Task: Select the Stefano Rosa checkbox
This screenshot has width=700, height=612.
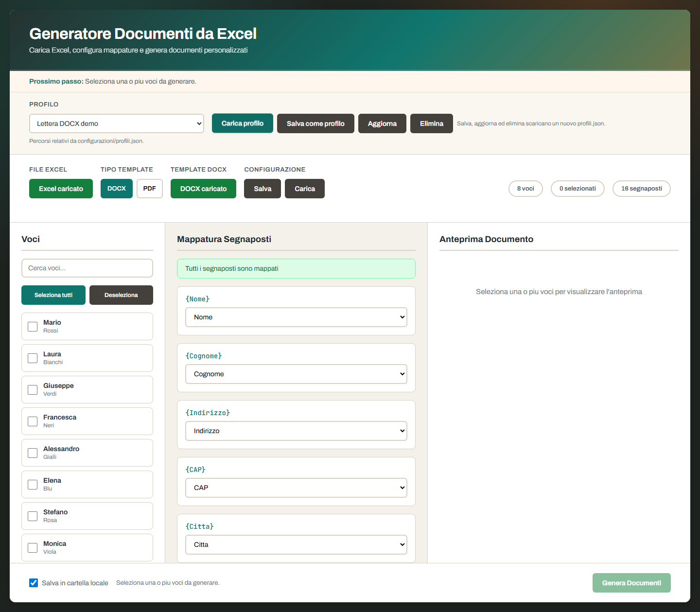Action: pyautogui.click(x=33, y=516)
